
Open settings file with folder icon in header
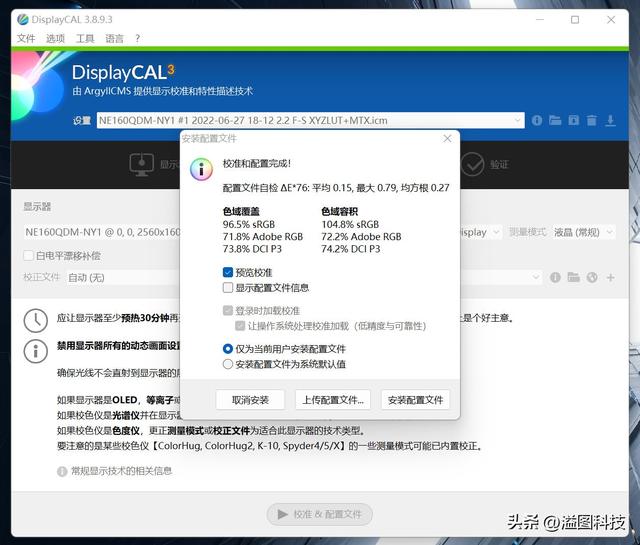point(555,120)
